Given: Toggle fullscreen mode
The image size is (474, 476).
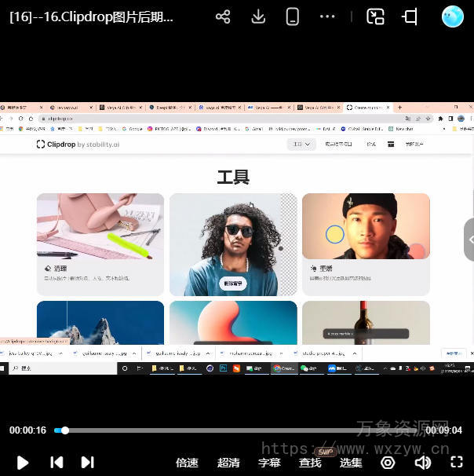Looking at the screenshot, I should pos(456,463).
